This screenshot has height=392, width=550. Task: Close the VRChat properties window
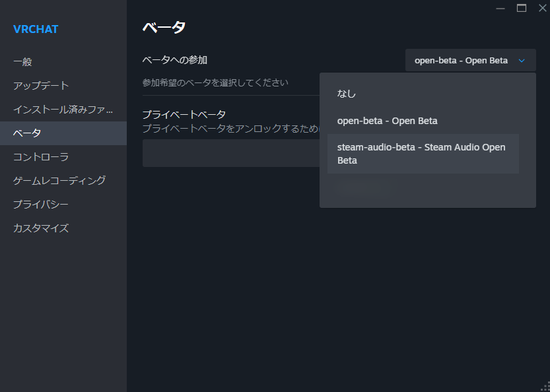click(542, 8)
